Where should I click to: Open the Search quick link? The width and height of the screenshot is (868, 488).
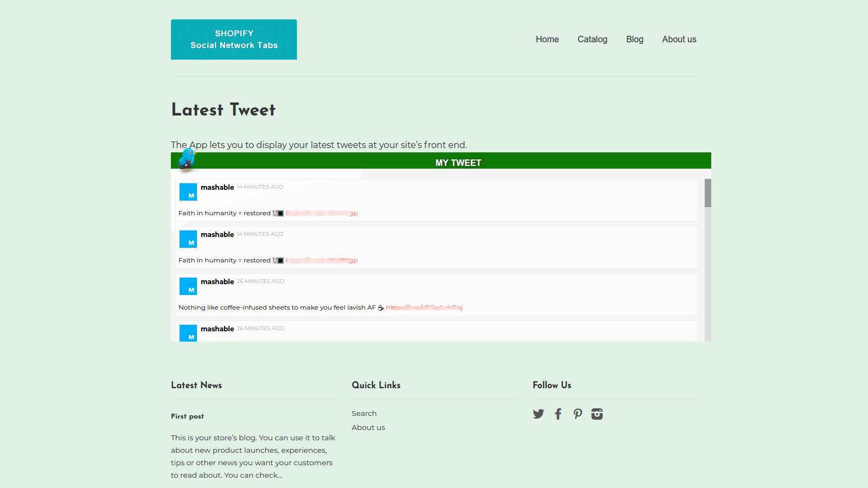[364, 413]
